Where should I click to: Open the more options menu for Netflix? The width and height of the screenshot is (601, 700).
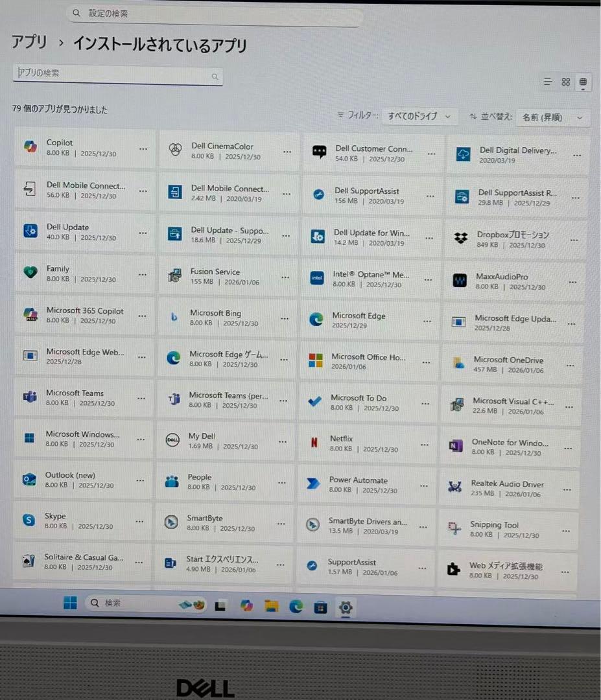click(425, 444)
